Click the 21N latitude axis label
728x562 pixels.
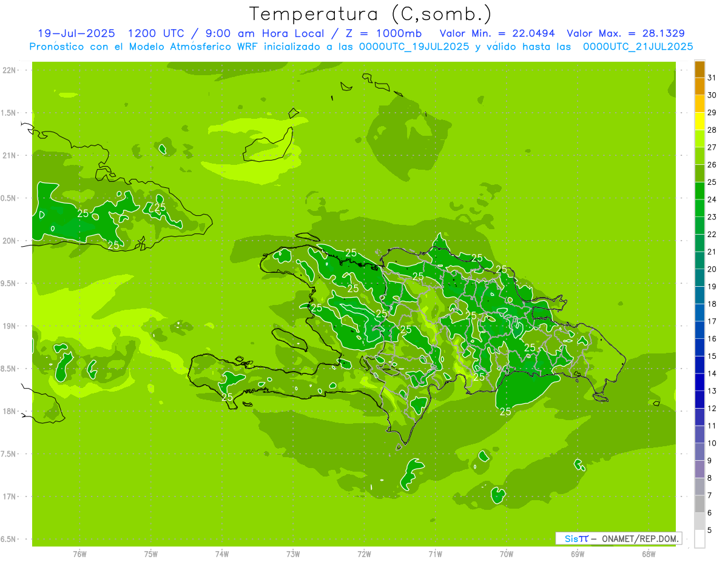tap(8, 155)
